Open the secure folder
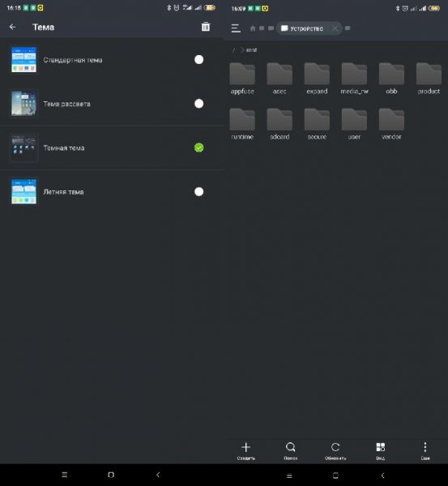The width and height of the screenshot is (448, 486). click(x=317, y=124)
